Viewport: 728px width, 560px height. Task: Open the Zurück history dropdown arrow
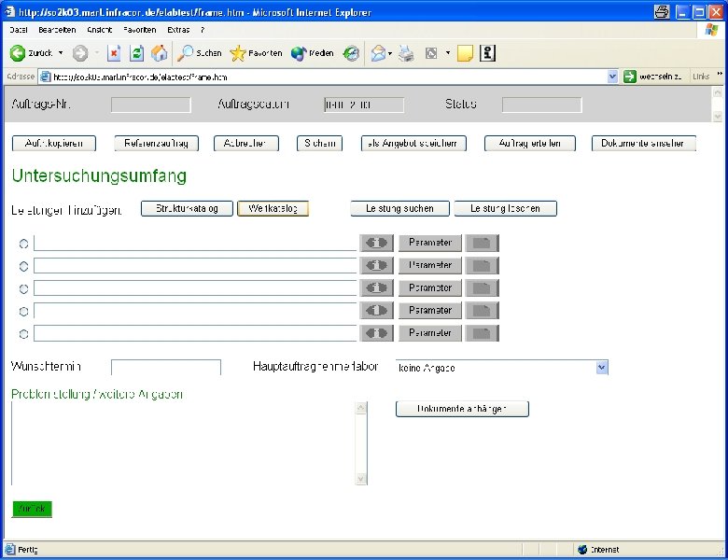click(61, 53)
